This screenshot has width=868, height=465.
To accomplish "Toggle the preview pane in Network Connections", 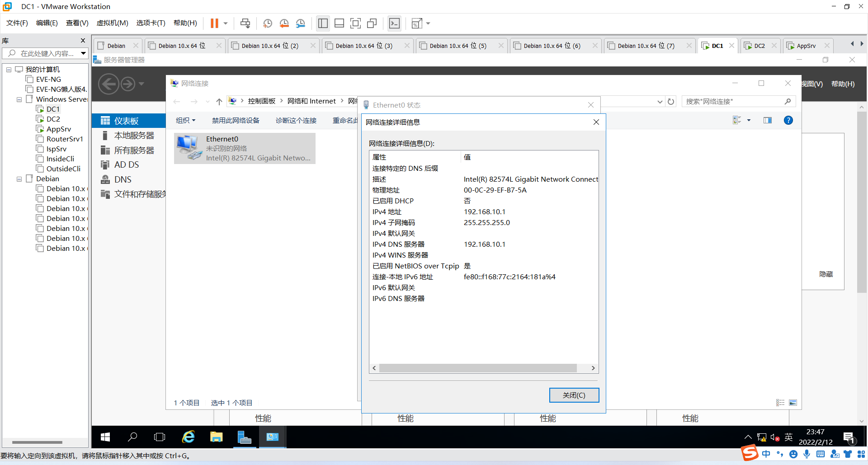I will [x=768, y=120].
